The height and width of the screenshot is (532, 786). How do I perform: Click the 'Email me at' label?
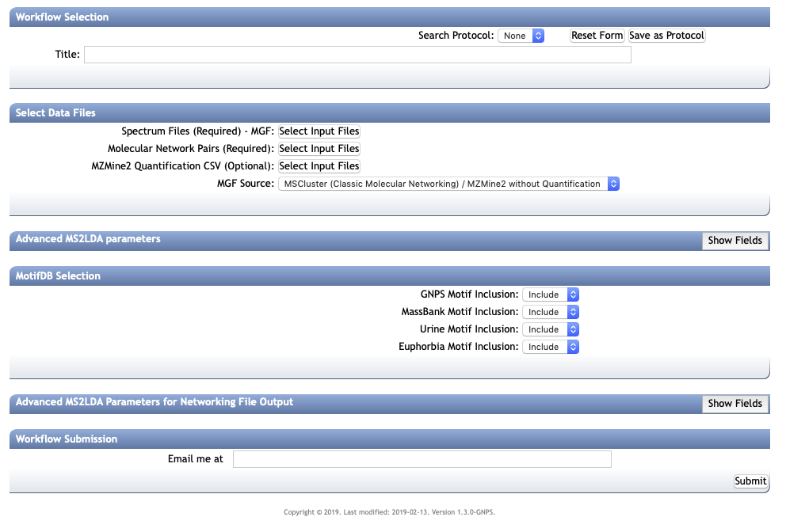pyautogui.click(x=196, y=459)
